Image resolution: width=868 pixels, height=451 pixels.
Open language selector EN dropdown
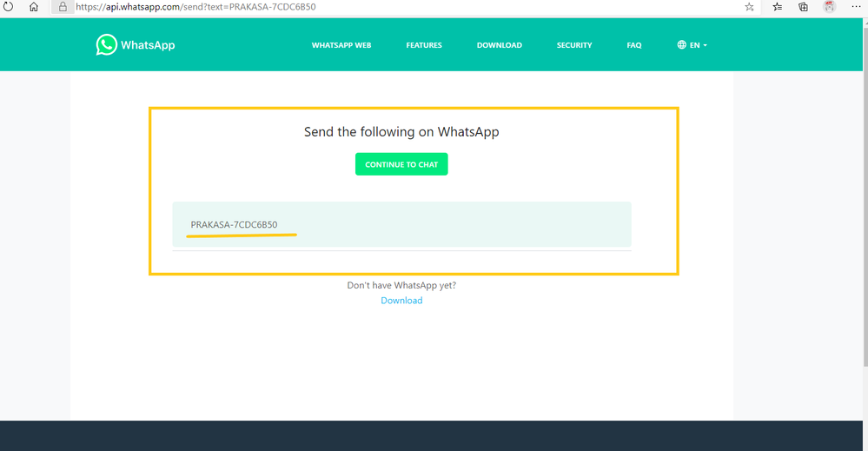tap(692, 45)
